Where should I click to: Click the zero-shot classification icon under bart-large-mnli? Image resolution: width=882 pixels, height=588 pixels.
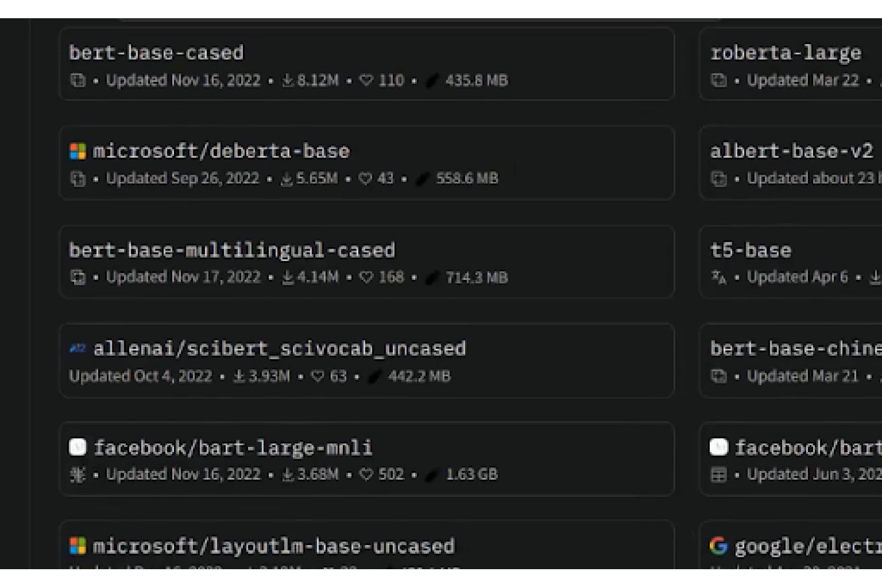click(x=78, y=475)
